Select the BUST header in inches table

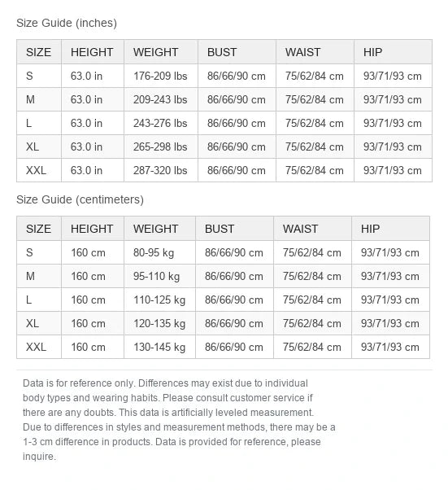pos(237,52)
